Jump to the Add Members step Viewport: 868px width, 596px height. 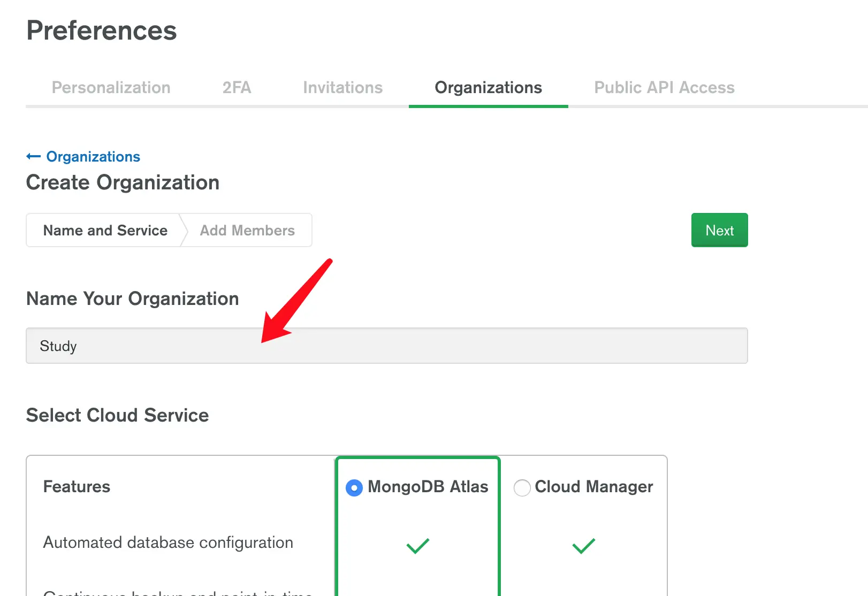[x=247, y=231]
